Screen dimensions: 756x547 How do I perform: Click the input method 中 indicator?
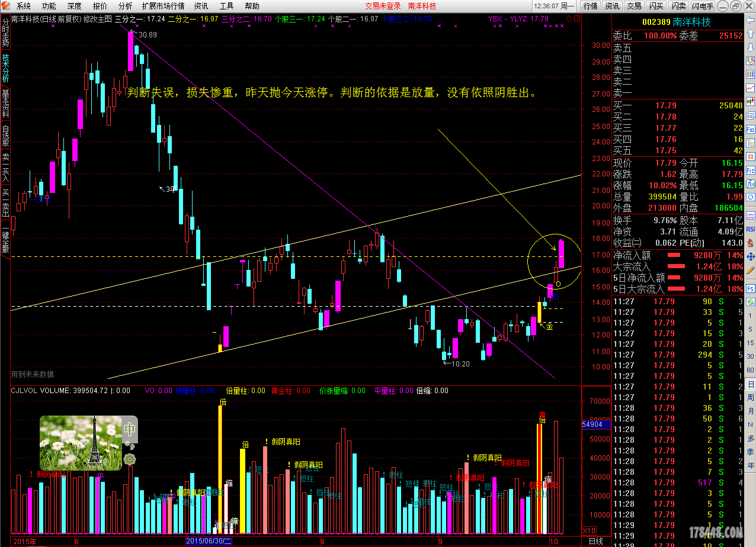pyautogui.click(x=129, y=429)
